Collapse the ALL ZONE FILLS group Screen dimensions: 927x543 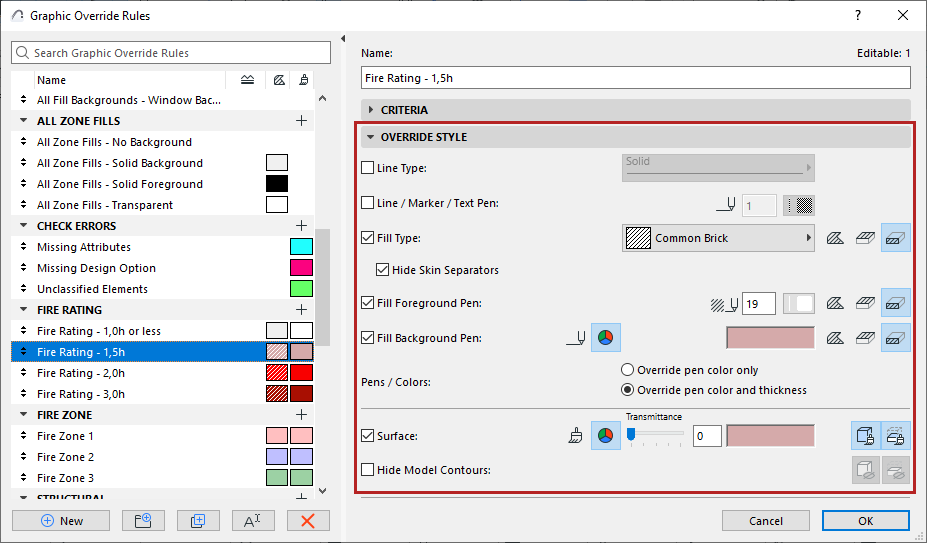tap(24, 121)
